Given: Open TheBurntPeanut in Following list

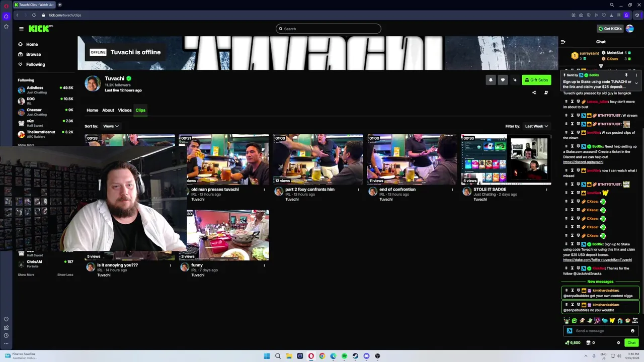Looking at the screenshot, I should [45, 134].
